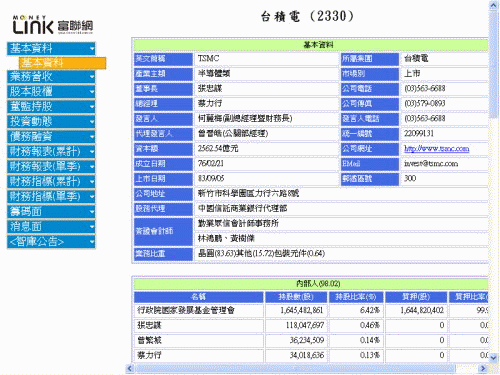Click the MoneyLink 富聯網 logo

point(53,25)
